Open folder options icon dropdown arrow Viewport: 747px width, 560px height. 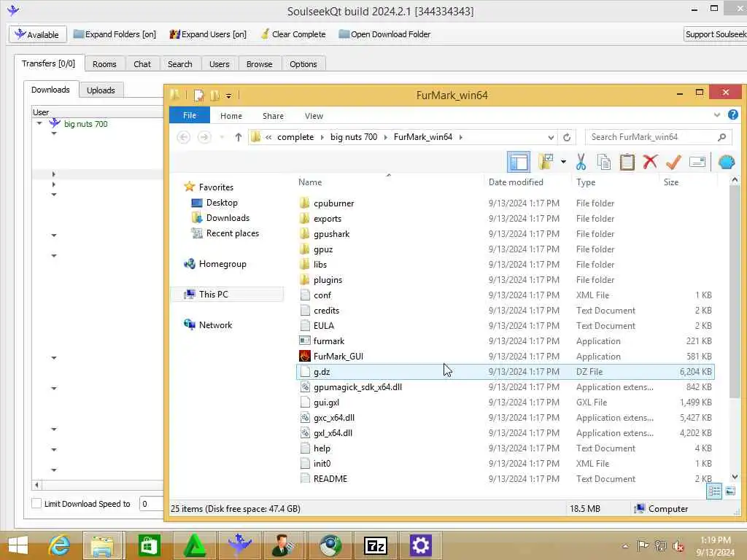point(563,162)
